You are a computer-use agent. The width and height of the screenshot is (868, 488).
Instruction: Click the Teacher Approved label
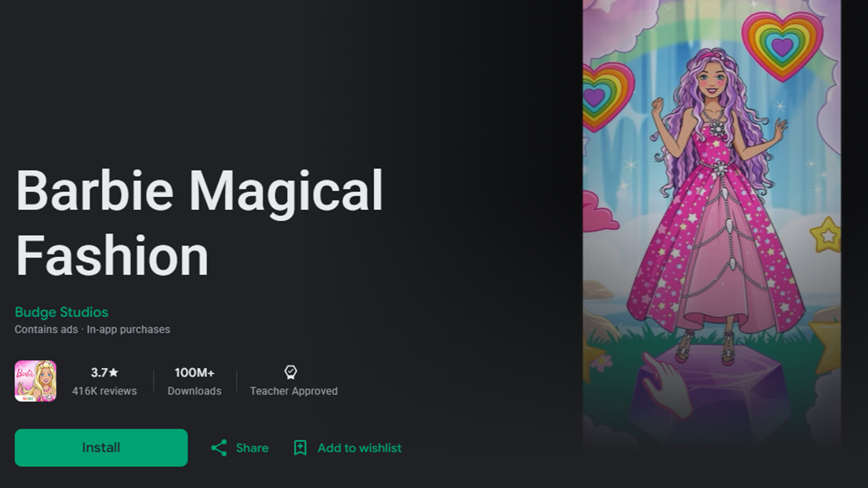(x=293, y=391)
